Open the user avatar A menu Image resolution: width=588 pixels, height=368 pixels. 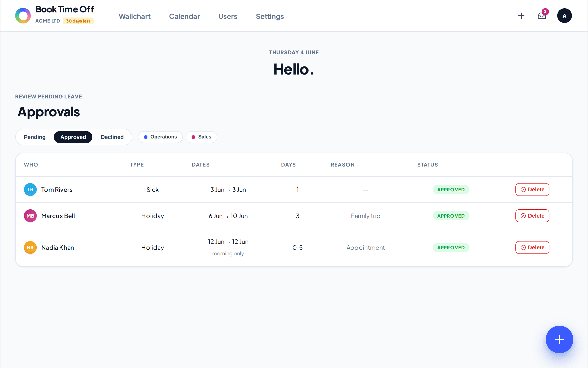click(564, 16)
